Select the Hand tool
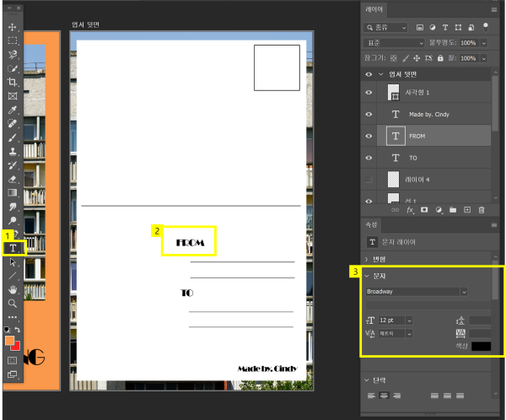This screenshot has width=506, height=420. point(13,289)
